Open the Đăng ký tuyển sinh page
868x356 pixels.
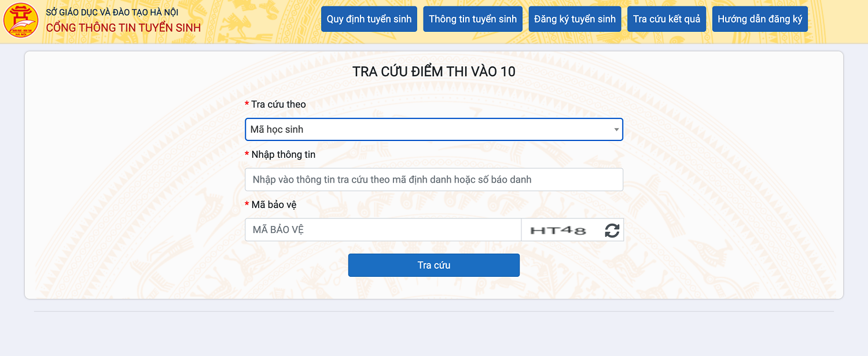click(575, 19)
